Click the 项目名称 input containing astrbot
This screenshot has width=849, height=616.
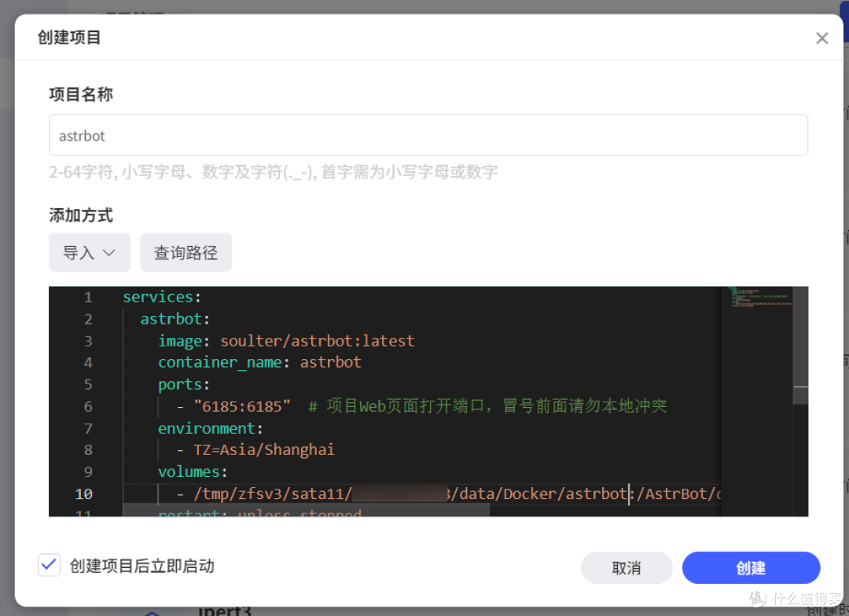pyautogui.click(x=428, y=135)
